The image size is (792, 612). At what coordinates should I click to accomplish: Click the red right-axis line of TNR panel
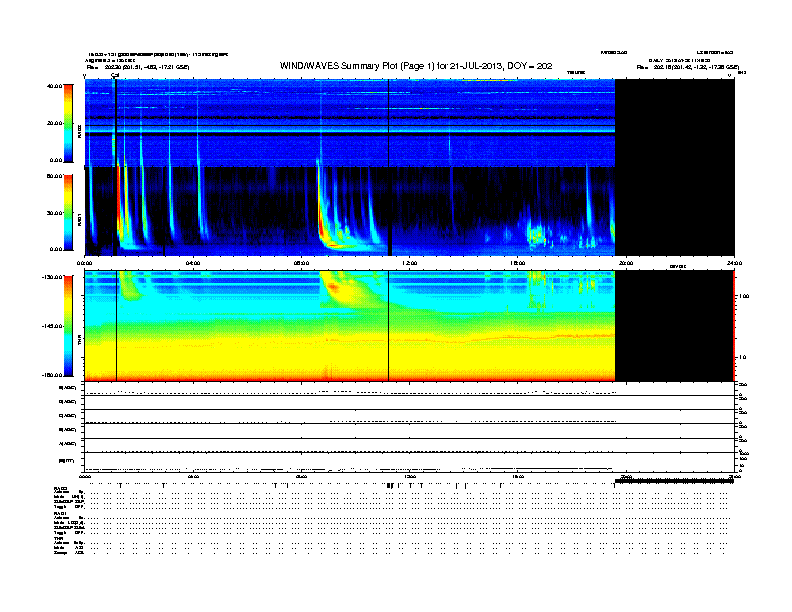734,326
